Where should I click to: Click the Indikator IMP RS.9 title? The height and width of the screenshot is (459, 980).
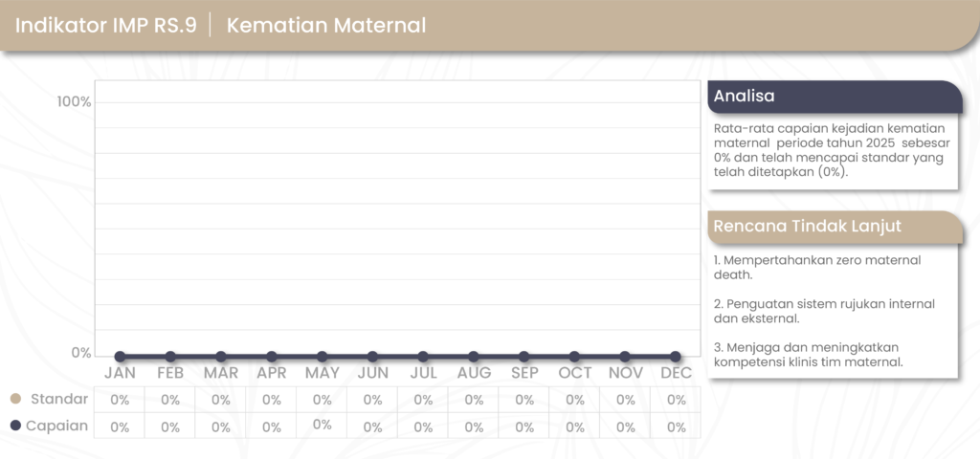[106, 26]
